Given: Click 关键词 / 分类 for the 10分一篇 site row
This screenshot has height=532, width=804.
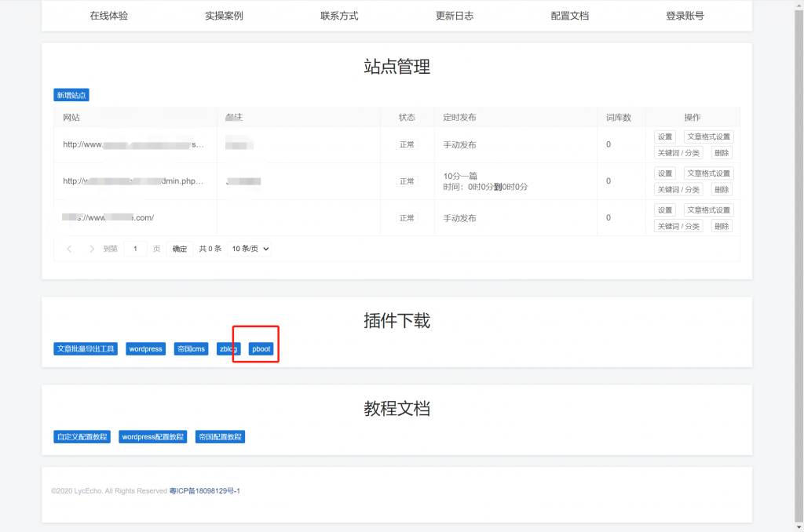Looking at the screenshot, I should coord(678,190).
